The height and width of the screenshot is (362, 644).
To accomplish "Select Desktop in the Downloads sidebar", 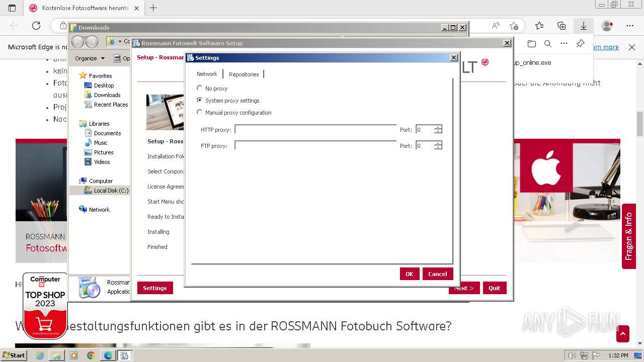I will pos(104,85).
